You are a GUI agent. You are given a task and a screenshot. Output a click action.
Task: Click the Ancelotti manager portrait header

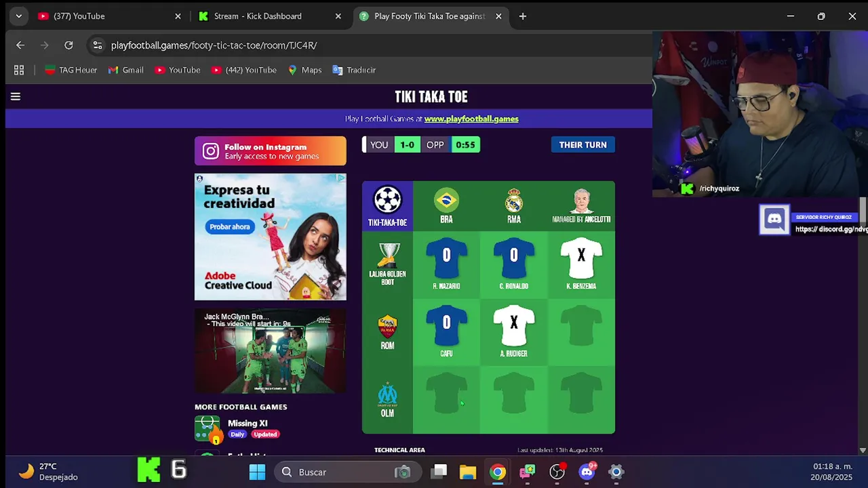(581, 201)
